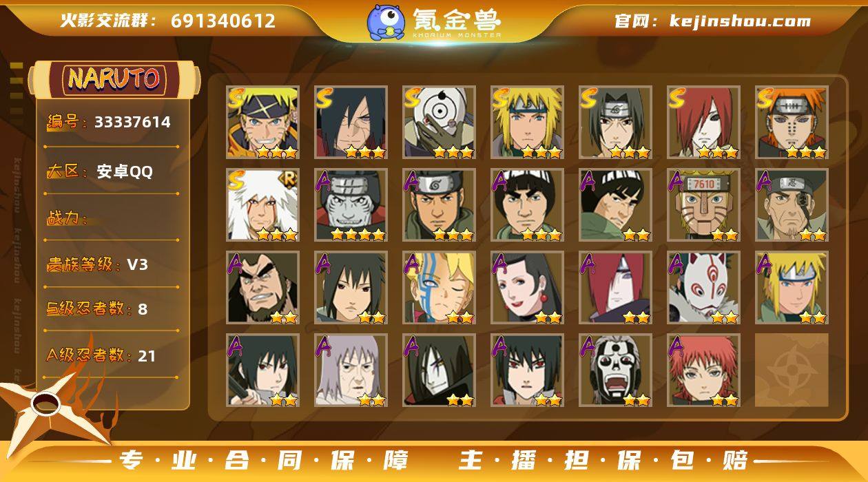Click the empty shuriken character slot
The height and width of the screenshot is (482, 868).
click(x=792, y=370)
